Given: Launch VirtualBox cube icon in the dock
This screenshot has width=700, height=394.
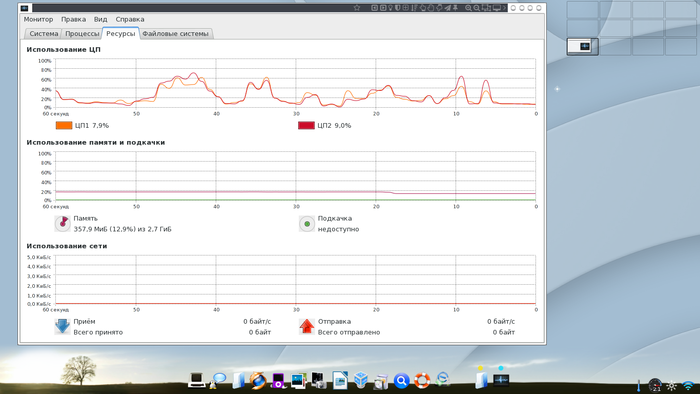Looking at the screenshot, I should [361, 380].
